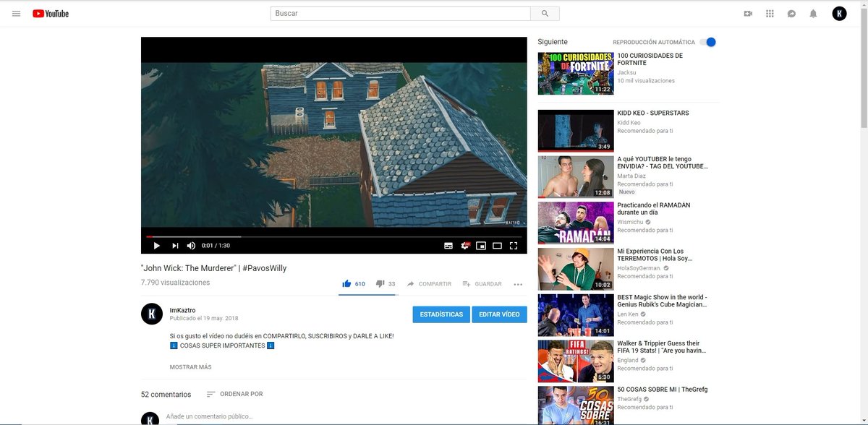868x425 pixels.
Task: Open player settings gear
Action: [465, 246]
